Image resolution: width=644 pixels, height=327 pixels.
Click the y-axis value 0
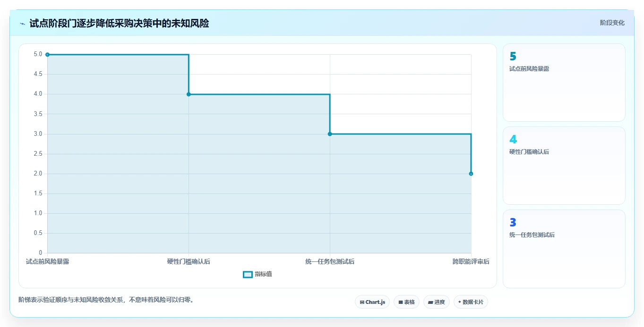(41, 253)
